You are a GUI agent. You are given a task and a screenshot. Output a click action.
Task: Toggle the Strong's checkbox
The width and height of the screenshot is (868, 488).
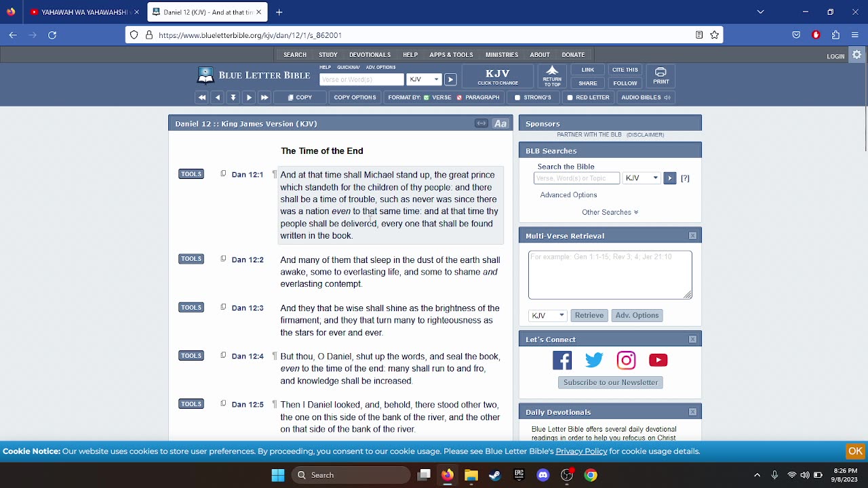click(x=517, y=98)
